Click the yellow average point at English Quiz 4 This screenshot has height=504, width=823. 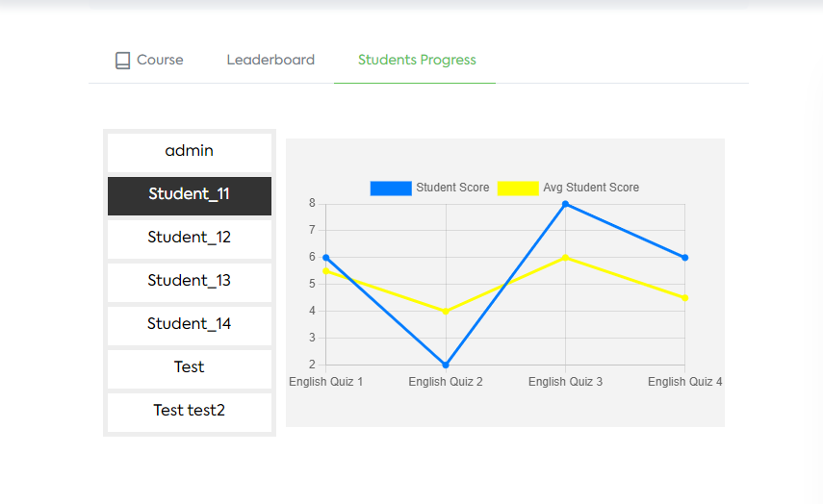click(685, 298)
